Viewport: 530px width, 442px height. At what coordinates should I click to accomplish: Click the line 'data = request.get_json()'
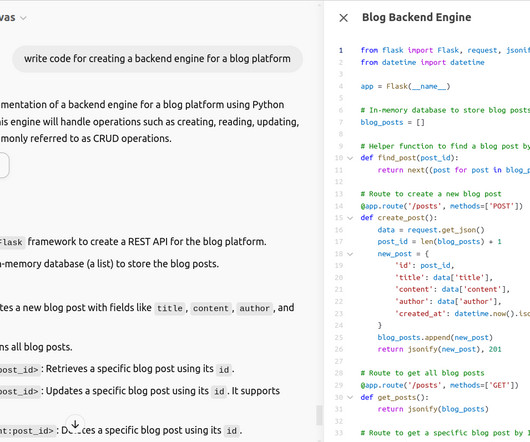pos(431,230)
